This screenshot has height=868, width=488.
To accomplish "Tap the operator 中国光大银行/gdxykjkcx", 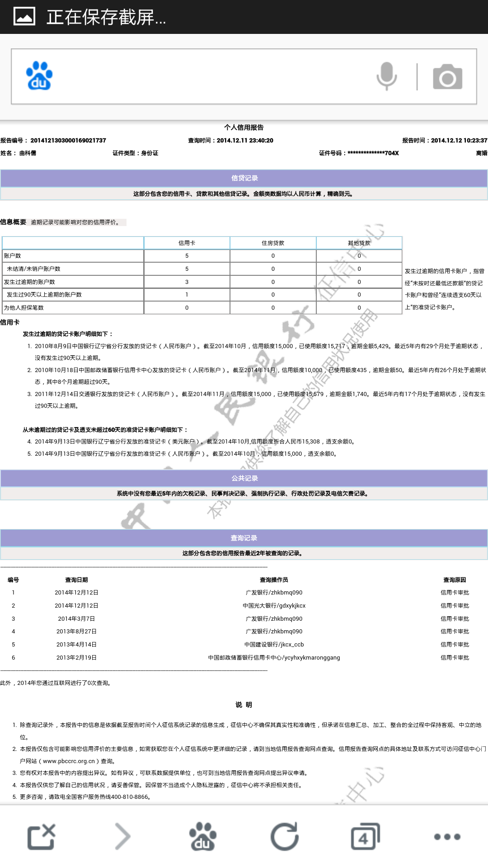I will point(274,606).
